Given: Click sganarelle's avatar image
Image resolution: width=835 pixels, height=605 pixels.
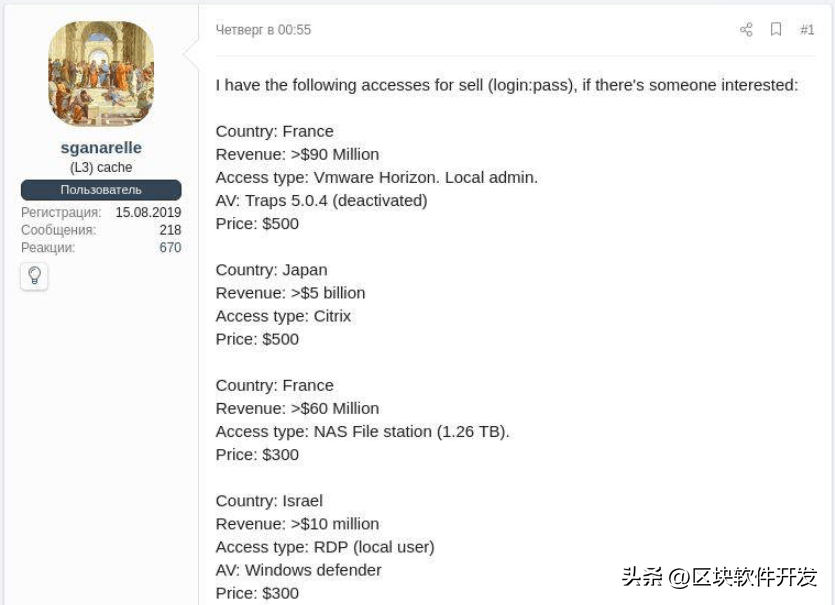Looking at the screenshot, I should click(x=100, y=73).
